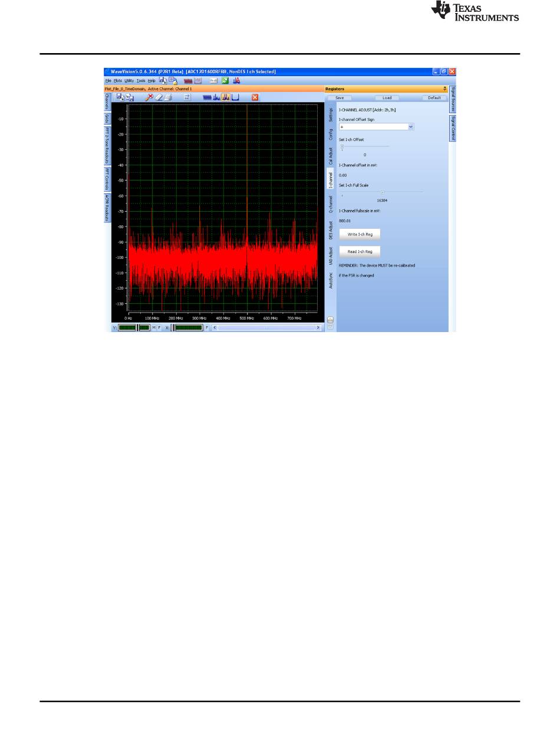This screenshot has height=732, width=560.
Task: Click the save-all icon in plot toolbar
Action: pos(130,97)
